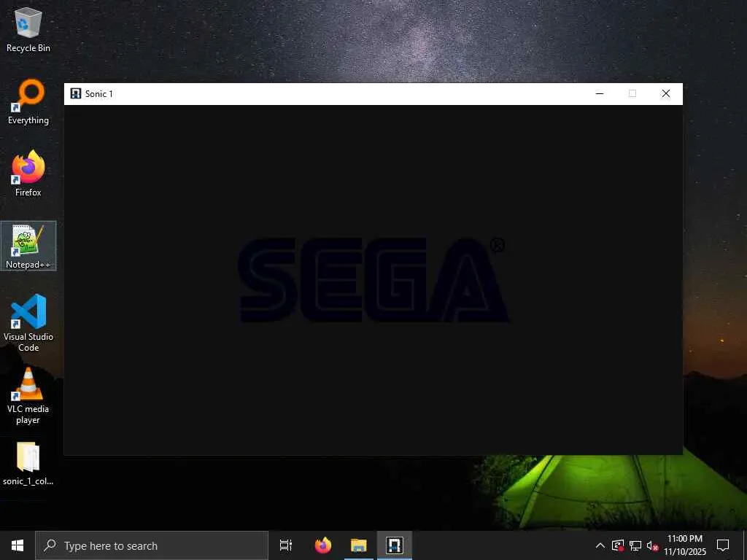
Task: Click inside the Sonic 1 game screen on the SEGA logo
Action: coord(373,280)
